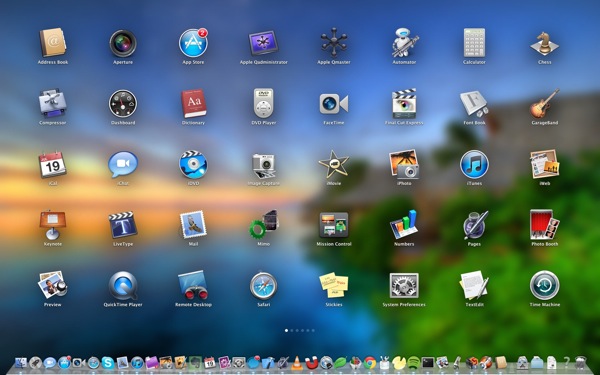Open the purple folder icon in Dock
Image resolution: width=600 pixels, height=375 pixels.
pyautogui.click(x=152, y=363)
